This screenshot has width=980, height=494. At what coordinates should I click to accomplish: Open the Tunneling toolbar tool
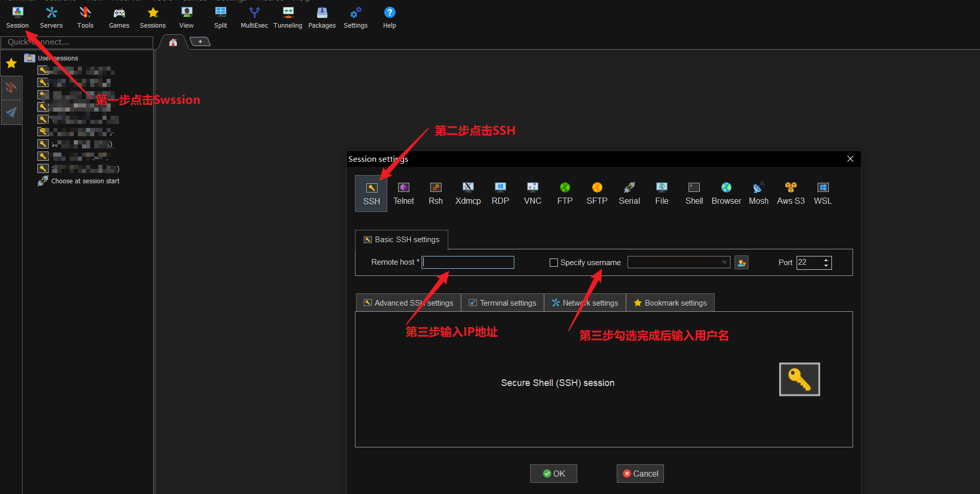click(288, 17)
